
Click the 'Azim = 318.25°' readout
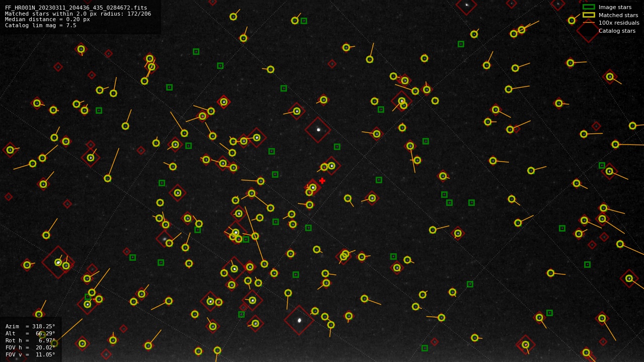[30, 326]
